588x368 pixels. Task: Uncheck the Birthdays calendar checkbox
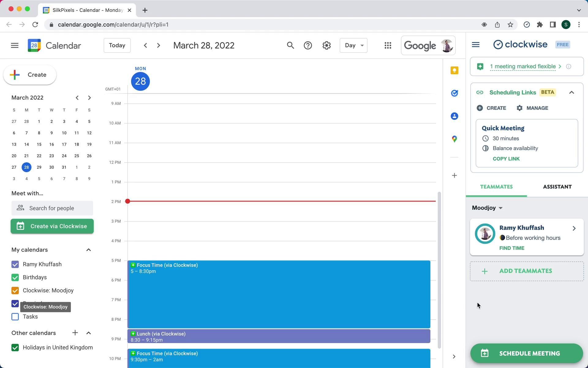tap(15, 278)
